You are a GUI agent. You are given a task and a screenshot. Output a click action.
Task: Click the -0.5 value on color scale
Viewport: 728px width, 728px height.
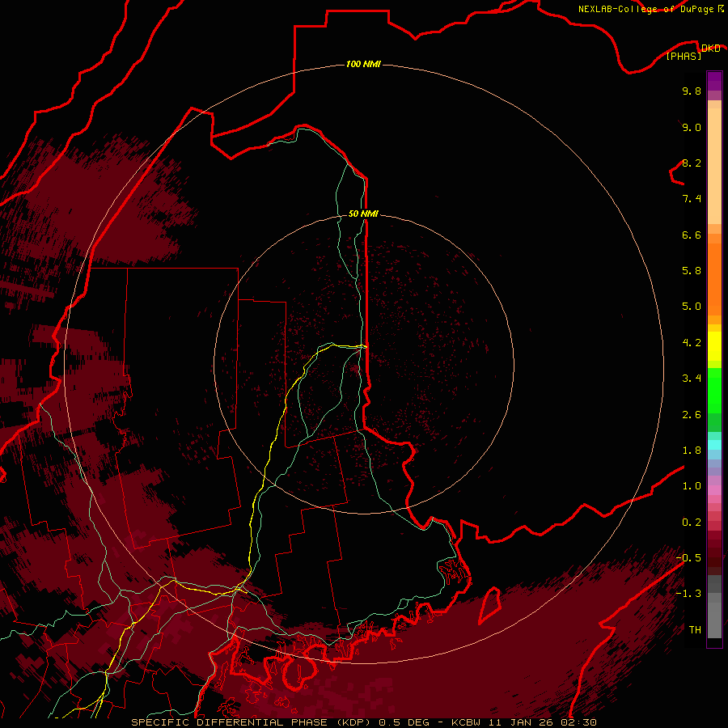click(x=688, y=558)
